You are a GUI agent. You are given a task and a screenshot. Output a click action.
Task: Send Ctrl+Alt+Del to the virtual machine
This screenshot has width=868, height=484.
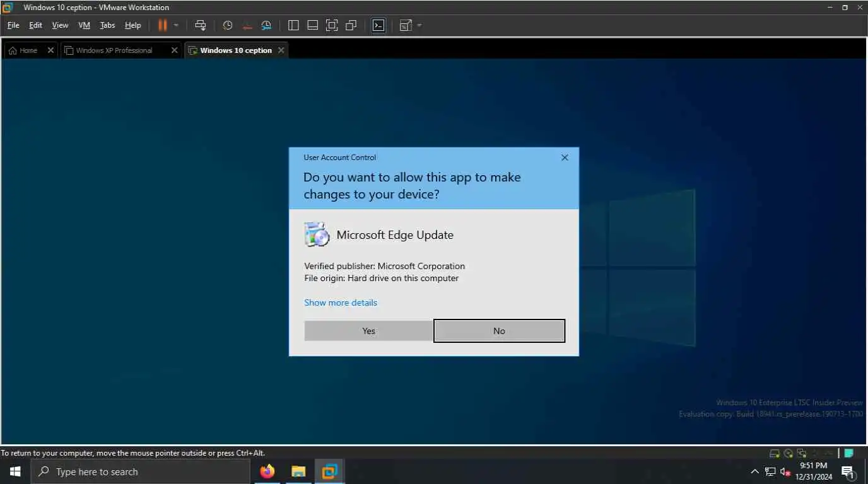tap(200, 25)
